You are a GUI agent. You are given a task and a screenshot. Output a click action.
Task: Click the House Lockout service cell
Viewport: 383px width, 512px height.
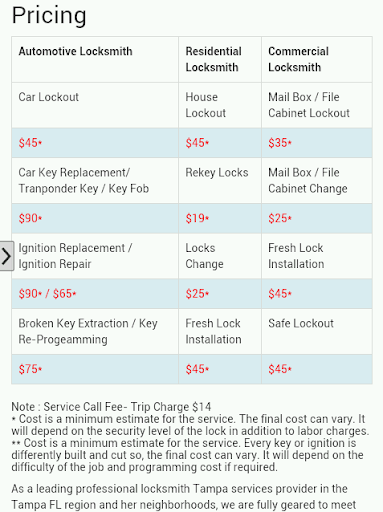tap(220, 105)
